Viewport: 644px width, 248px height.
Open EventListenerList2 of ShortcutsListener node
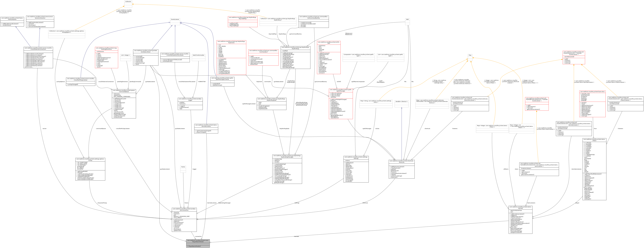click(x=470, y=104)
